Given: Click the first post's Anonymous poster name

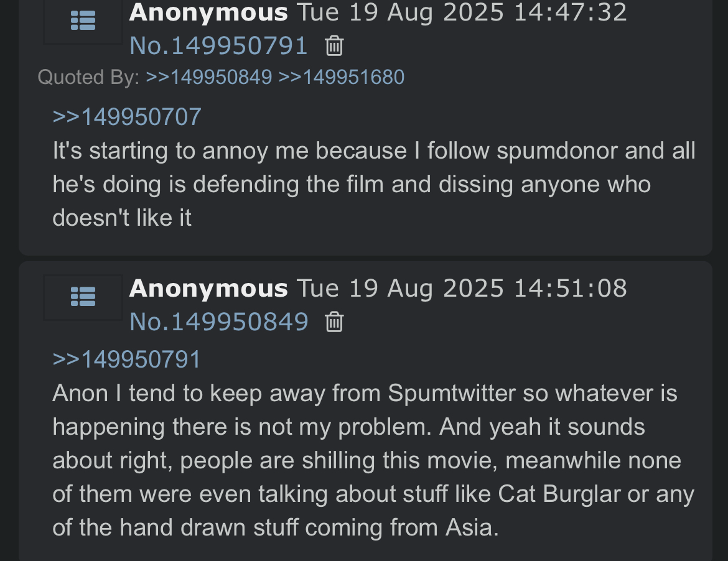Looking at the screenshot, I should point(208,12).
